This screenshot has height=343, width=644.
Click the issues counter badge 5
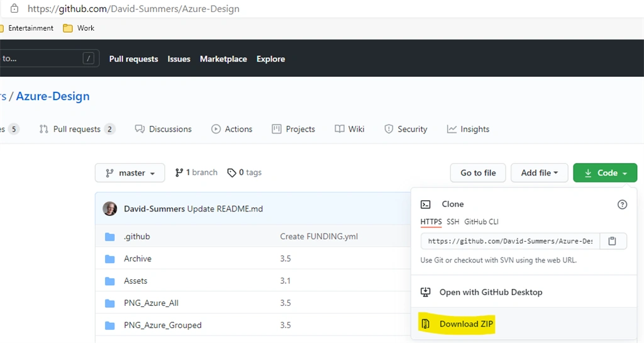(x=14, y=129)
